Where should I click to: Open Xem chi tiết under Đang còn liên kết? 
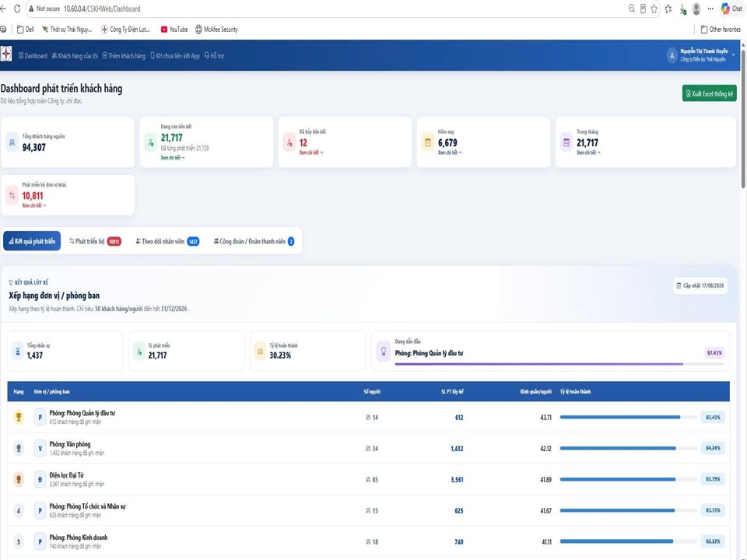click(x=173, y=158)
